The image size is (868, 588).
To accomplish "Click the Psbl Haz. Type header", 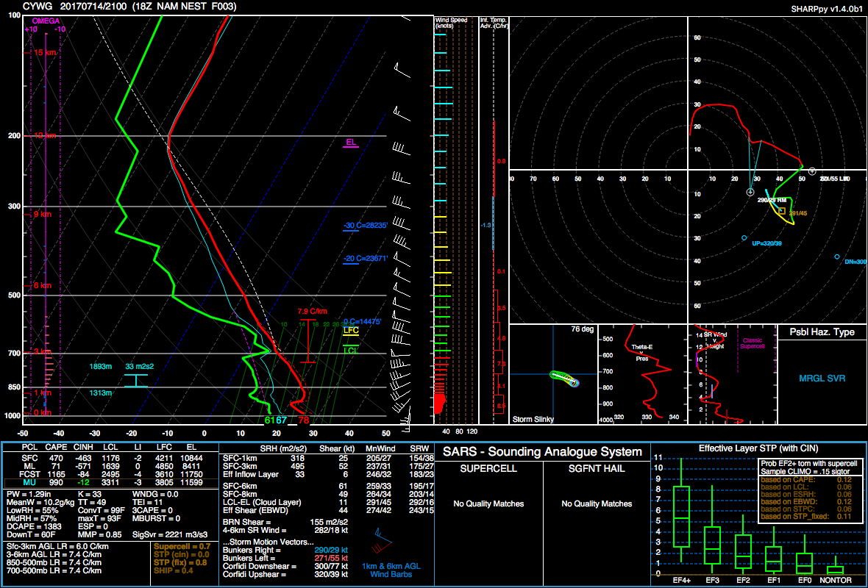I will tap(822, 332).
